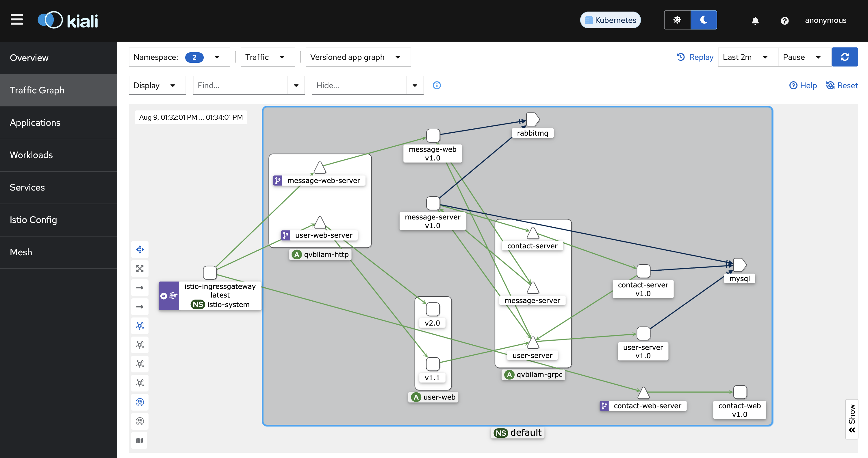Select the blue highlighted graph layout icon
This screenshot has height=458, width=868.
pyautogui.click(x=140, y=326)
